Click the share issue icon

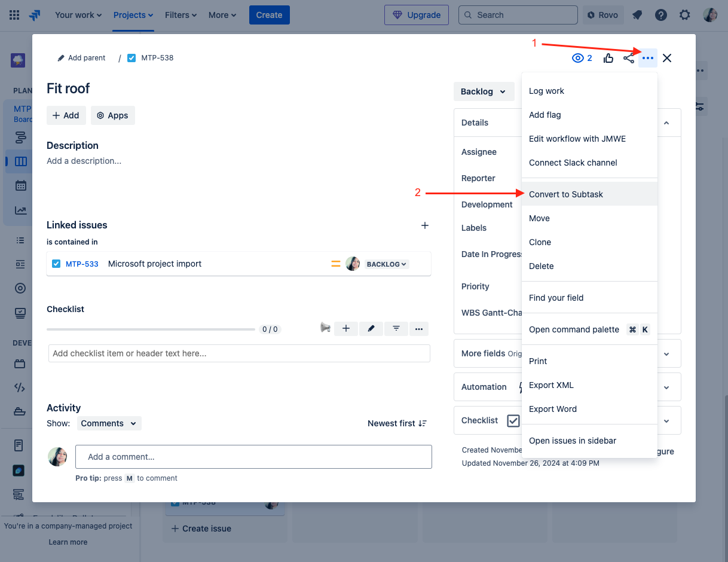[629, 58]
